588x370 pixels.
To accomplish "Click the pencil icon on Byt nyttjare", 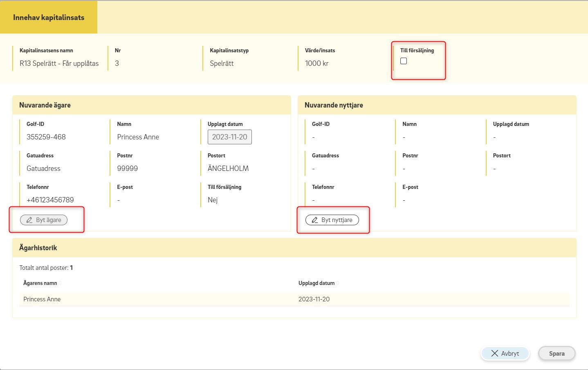I will coord(315,220).
